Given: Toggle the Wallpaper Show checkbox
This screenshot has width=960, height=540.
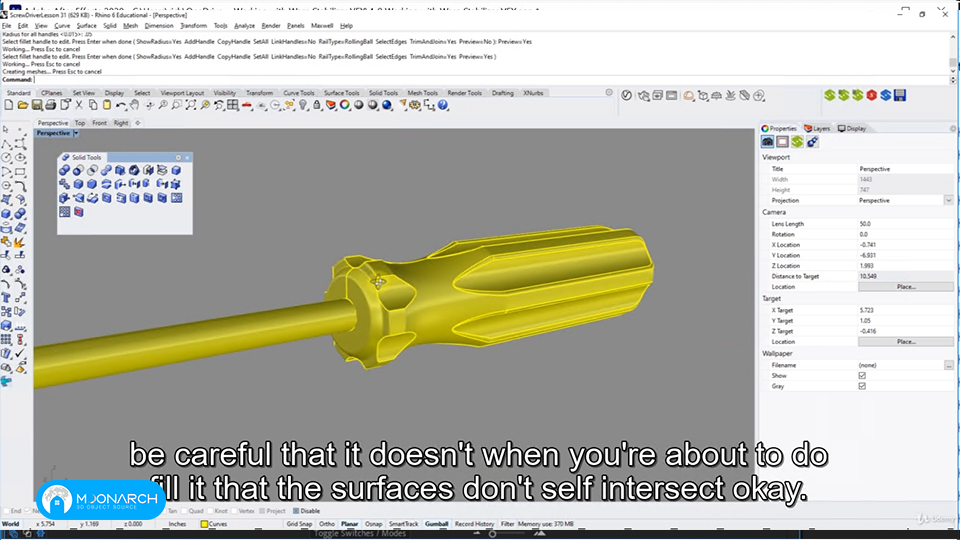Looking at the screenshot, I should pyautogui.click(x=862, y=376).
